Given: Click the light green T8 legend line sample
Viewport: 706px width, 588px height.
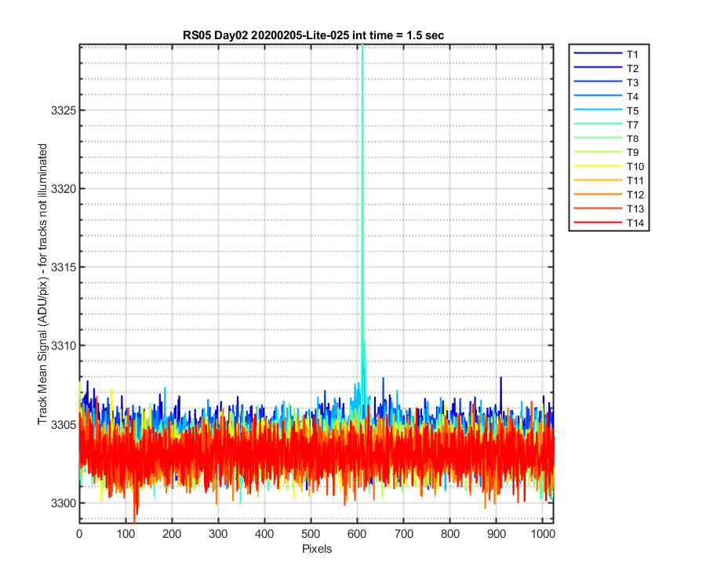Looking at the screenshot, I should [598, 138].
